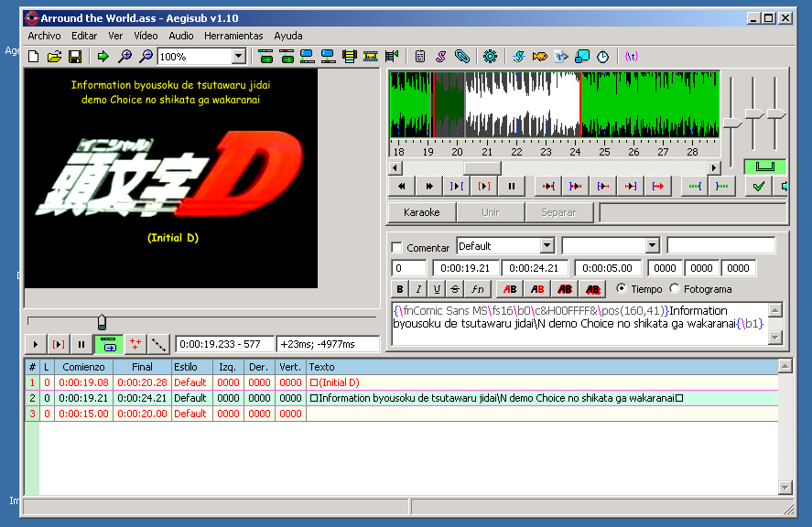Click the New subtitles page icon
Image resolution: width=812 pixels, height=527 pixels.
point(34,57)
